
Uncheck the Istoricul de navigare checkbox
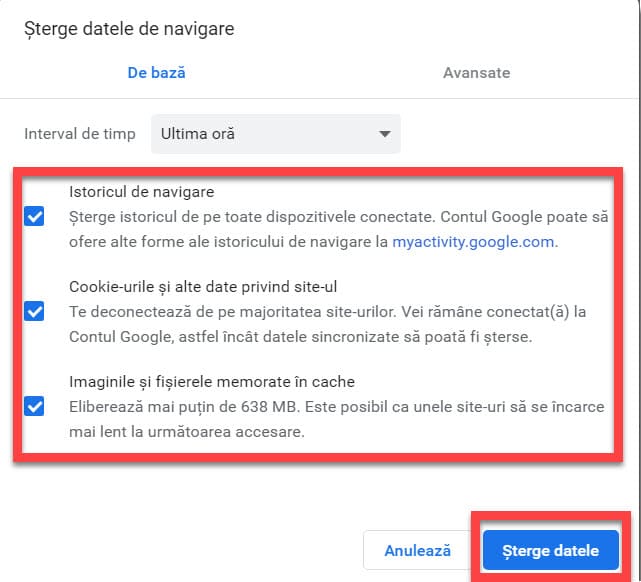click(x=35, y=217)
